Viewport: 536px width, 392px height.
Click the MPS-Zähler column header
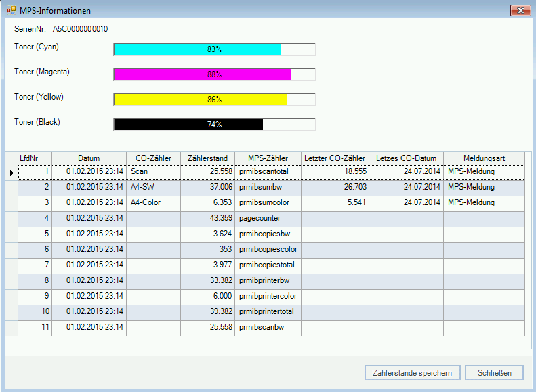click(x=268, y=158)
